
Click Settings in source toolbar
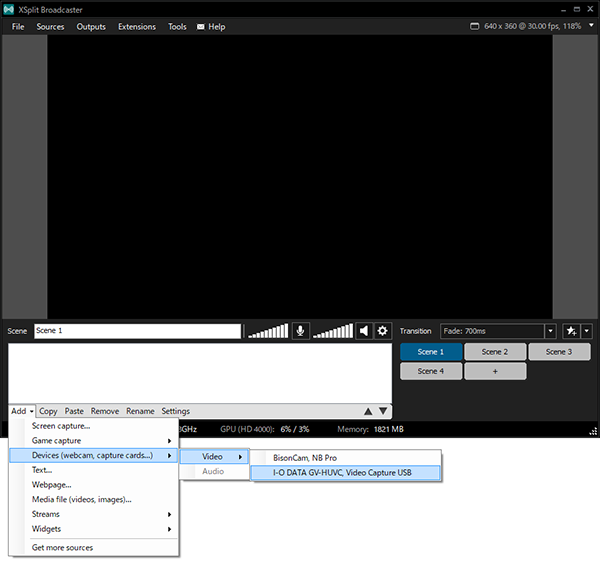(x=175, y=411)
